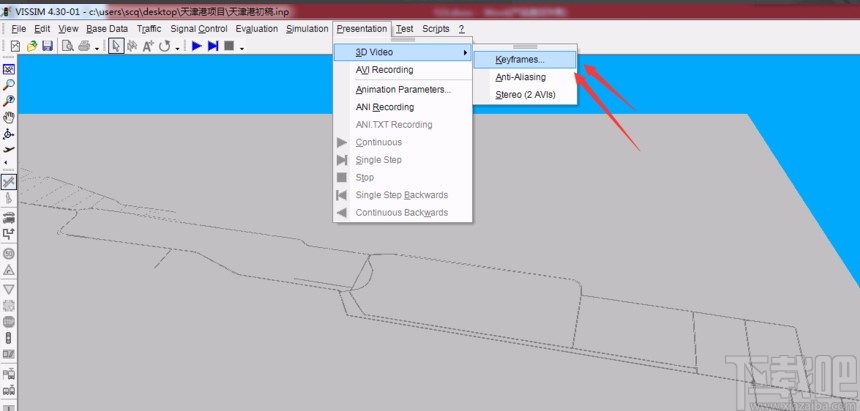Open a file with the folder icon
Screen dimensions: 860x411
pos(32,46)
